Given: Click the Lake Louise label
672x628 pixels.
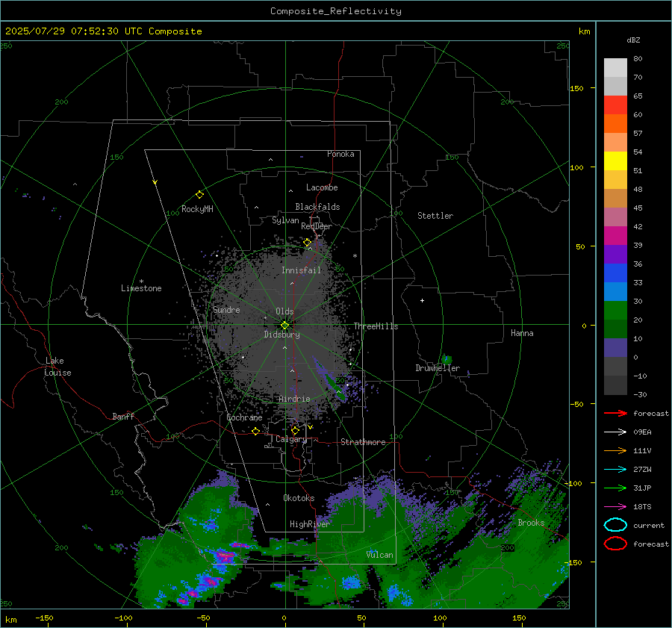Looking at the screenshot, I should tap(57, 367).
